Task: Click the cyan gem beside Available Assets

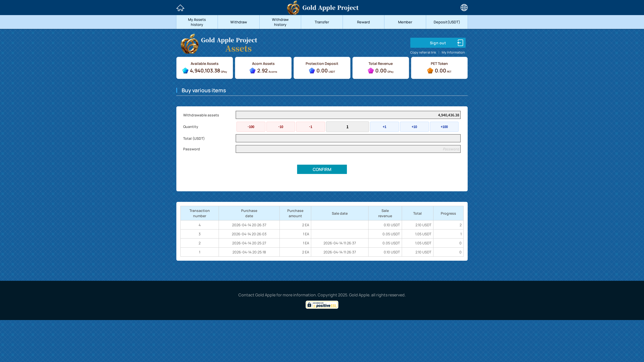Action: [x=185, y=71]
